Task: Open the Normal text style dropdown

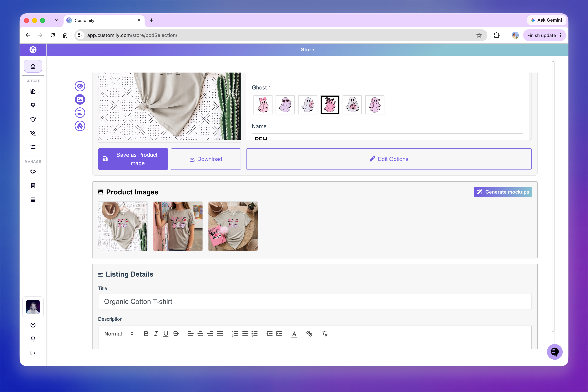Action: pyautogui.click(x=119, y=334)
